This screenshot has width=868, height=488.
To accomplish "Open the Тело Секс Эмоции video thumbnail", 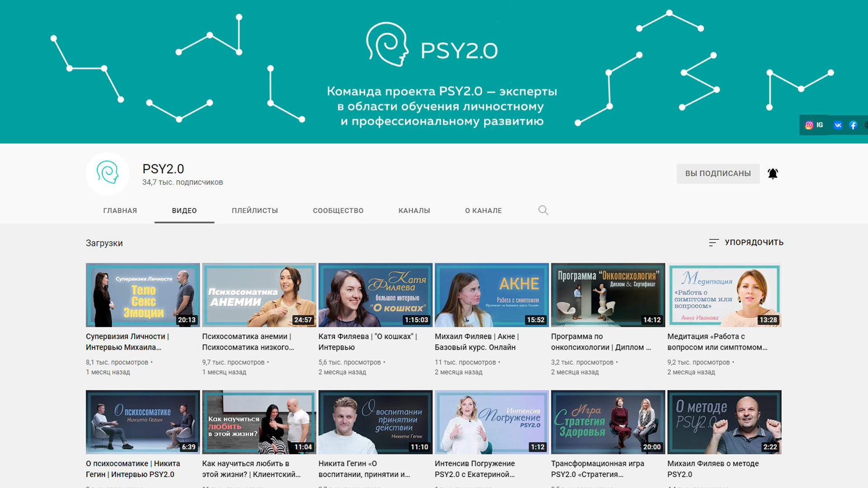I will [x=143, y=295].
